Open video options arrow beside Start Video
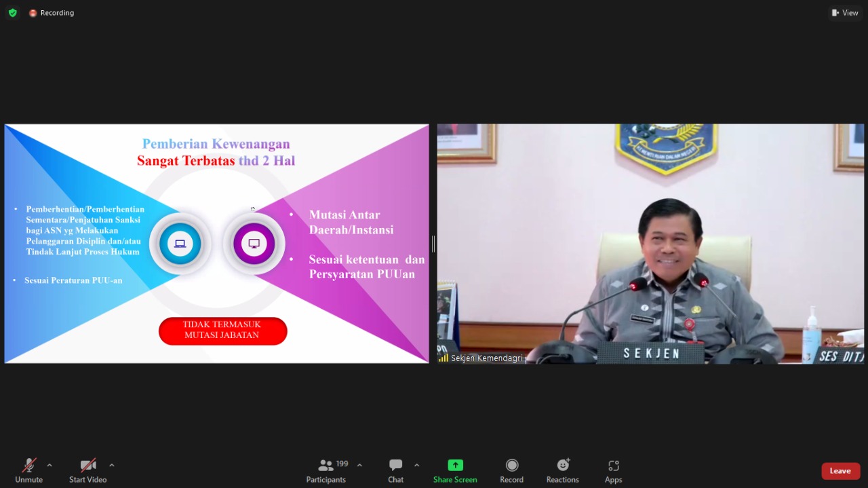The height and width of the screenshot is (488, 868). tap(112, 466)
